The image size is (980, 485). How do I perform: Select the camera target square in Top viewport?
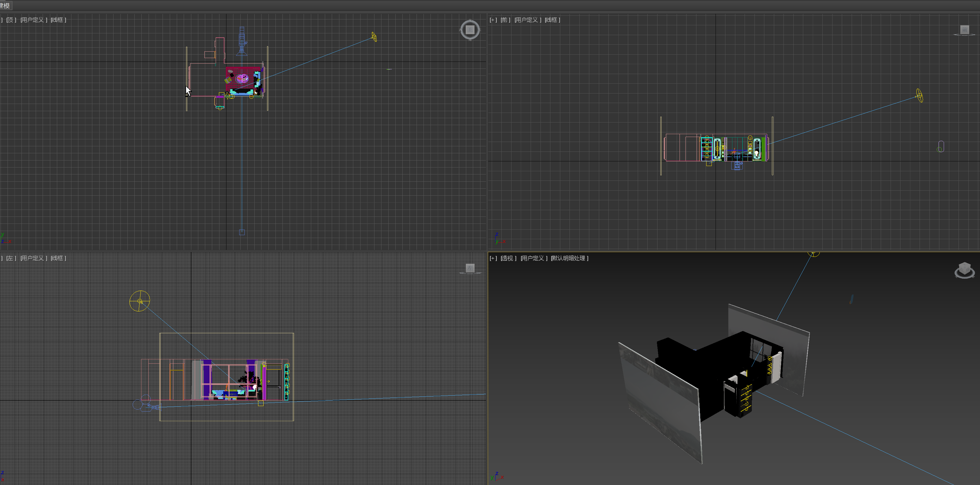click(x=242, y=232)
